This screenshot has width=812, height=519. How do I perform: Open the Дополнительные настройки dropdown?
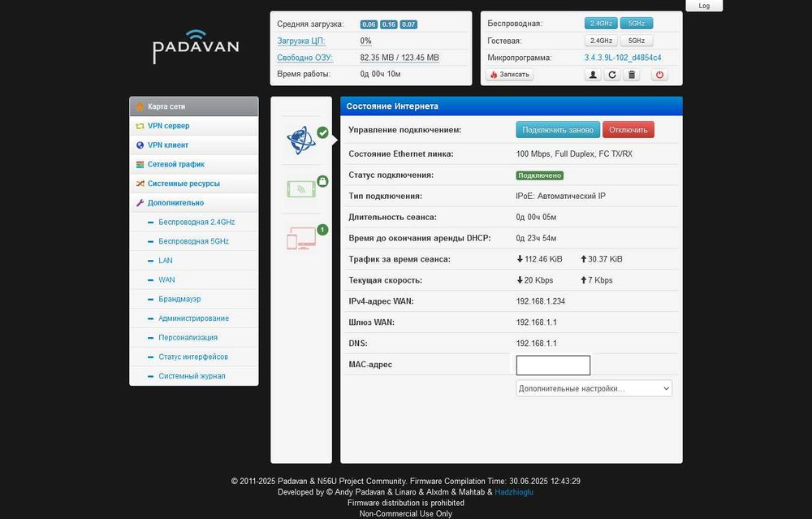click(594, 388)
